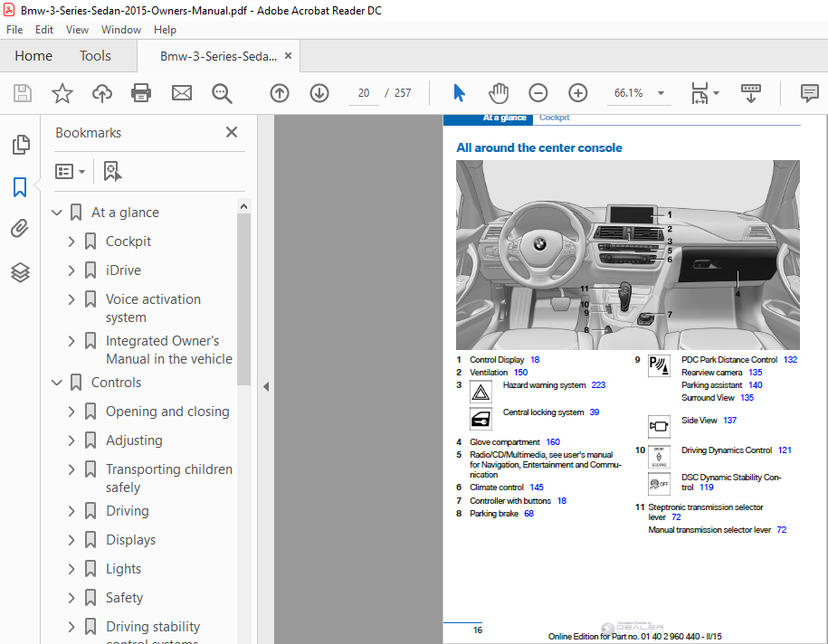This screenshot has height=644, width=828.
Task: Select the Bmw-3-Series-Seda... document tab
Action: tap(218, 56)
